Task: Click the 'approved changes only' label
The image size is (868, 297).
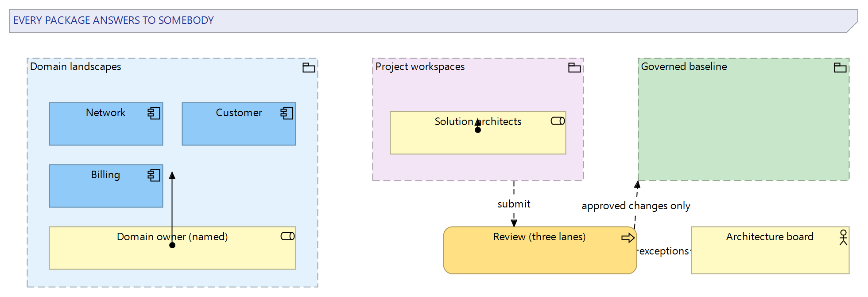Action: (x=636, y=206)
